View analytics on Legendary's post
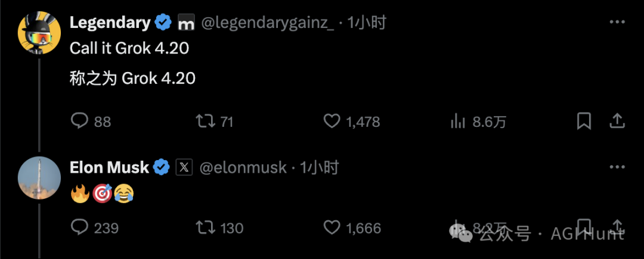The height and width of the screenshot is (259, 644). click(457, 121)
